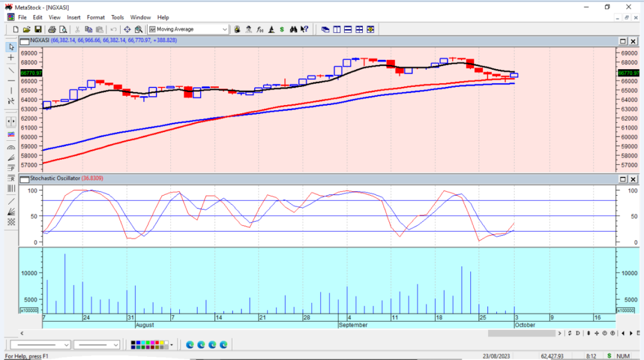Expand the Moving Average indicator dropdown
Screen dimensions: 644x360
pyautogui.click(x=225, y=30)
